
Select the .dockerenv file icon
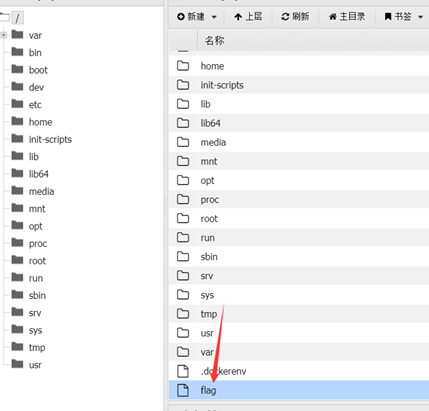pos(183,371)
